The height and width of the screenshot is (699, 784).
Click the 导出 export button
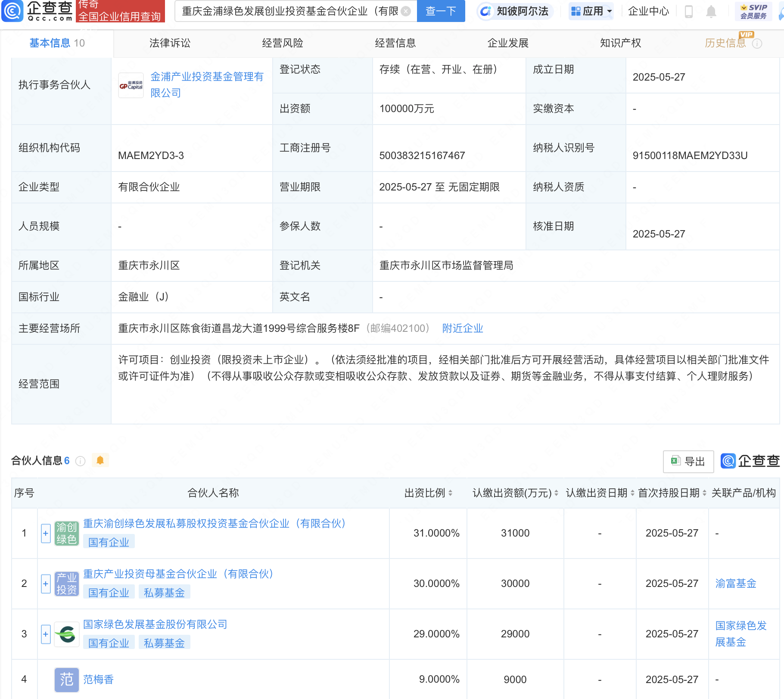[688, 462]
